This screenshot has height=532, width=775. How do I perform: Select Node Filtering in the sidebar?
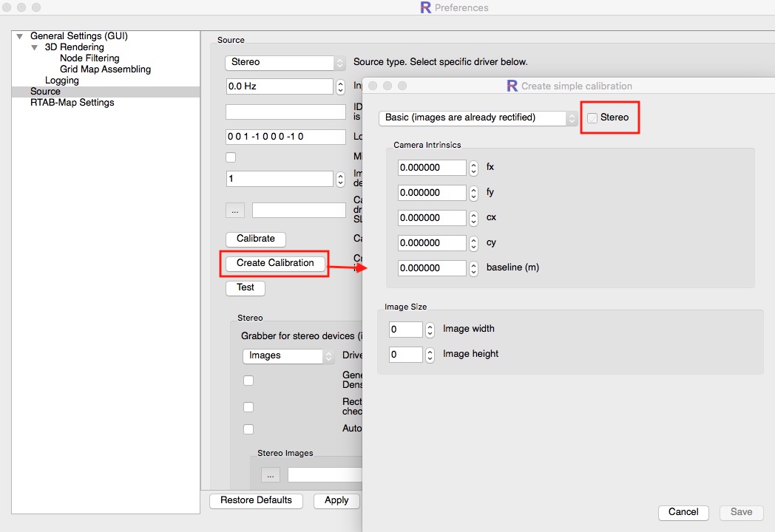coord(89,58)
